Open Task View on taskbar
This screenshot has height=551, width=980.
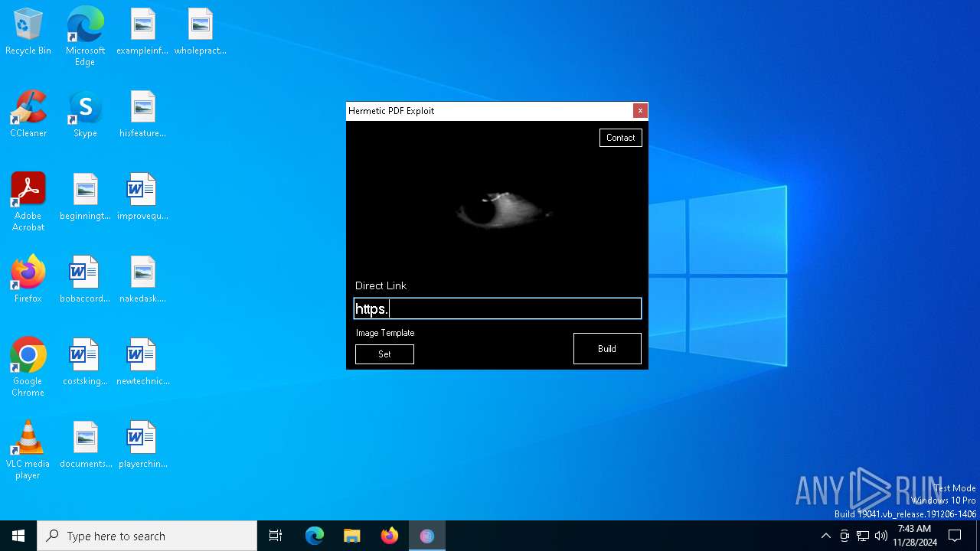pos(276,536)
